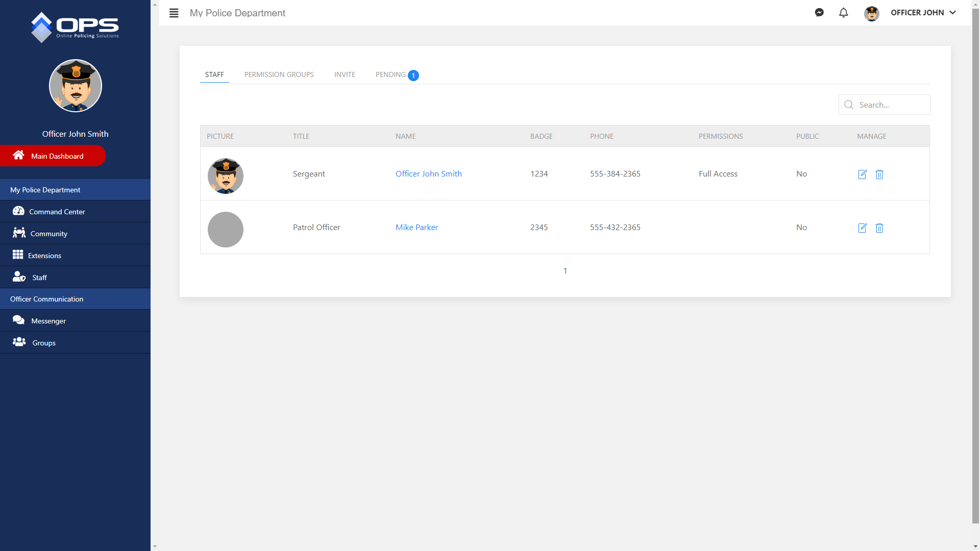
Task: Delete Officer John Smith's staff entry
Action: click(x=879, y=174)
